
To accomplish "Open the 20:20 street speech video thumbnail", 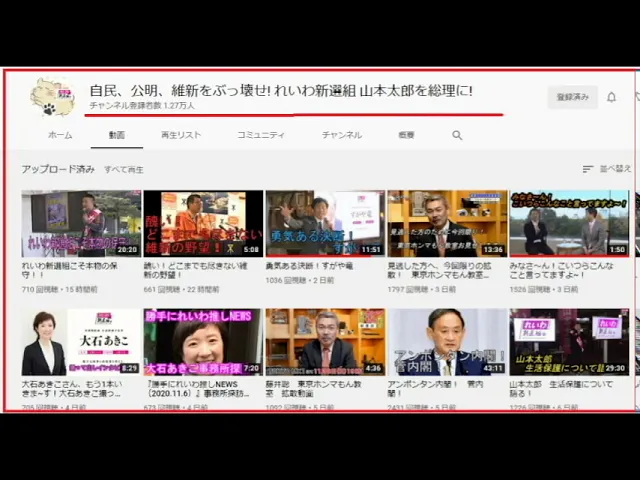I will click(81, 224).
